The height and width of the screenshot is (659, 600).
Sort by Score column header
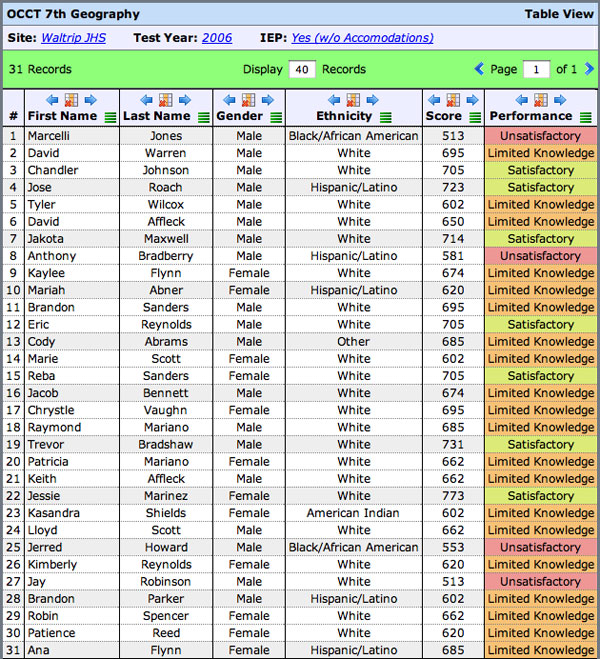click(x=444, y=116)
